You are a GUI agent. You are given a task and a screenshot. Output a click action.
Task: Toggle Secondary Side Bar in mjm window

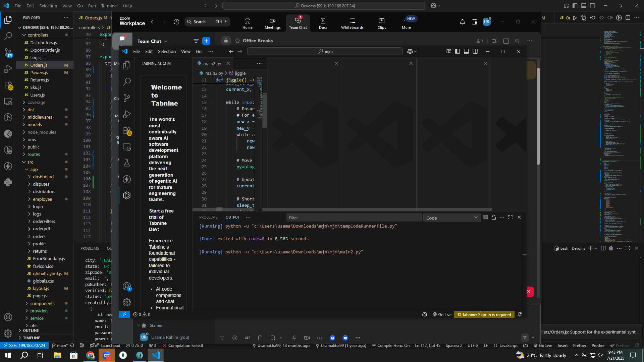[475, 52]
